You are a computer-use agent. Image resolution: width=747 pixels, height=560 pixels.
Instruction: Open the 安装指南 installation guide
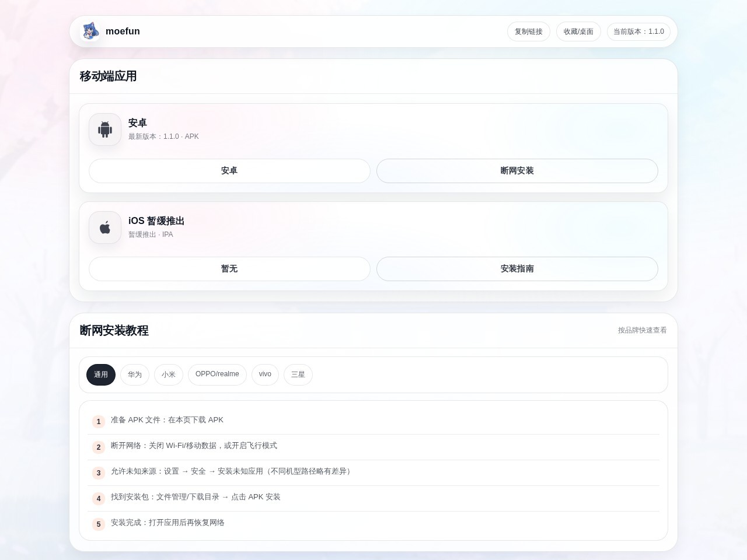[516, 269]
